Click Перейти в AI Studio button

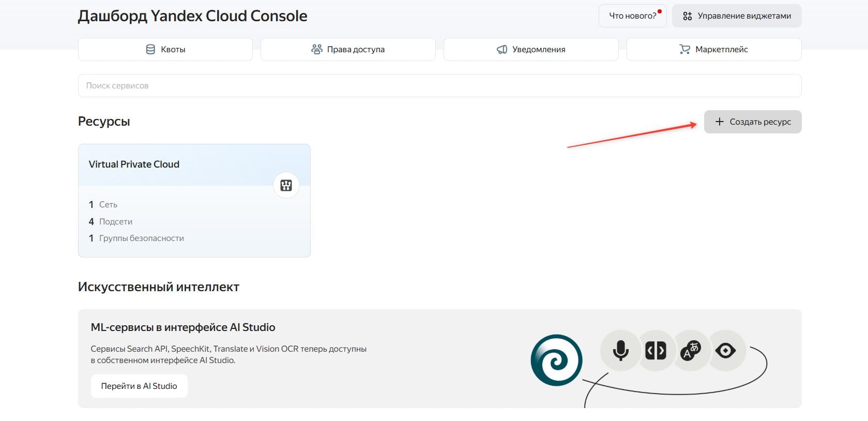click(x=139, y=386)
